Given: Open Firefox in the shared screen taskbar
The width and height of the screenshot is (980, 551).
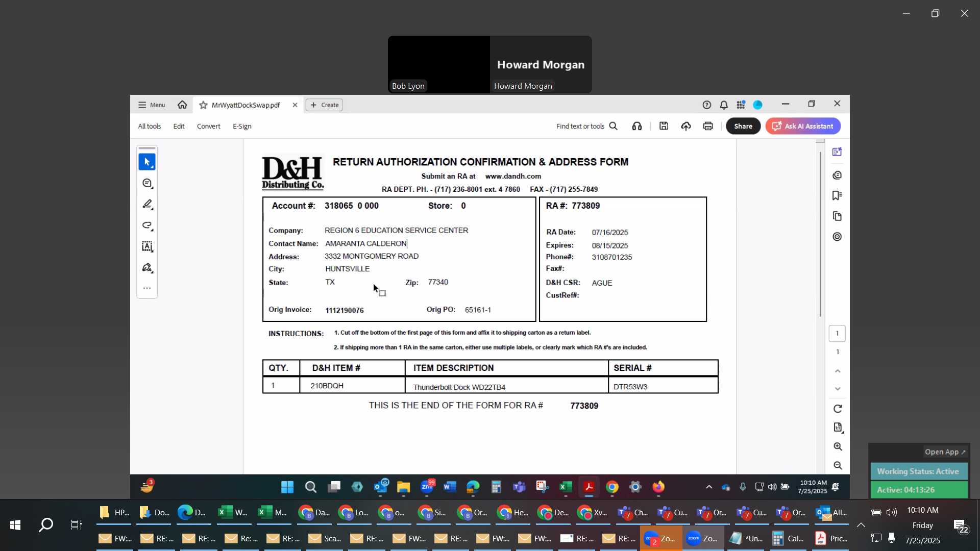Looking at the screenshot, I should (658, 487).
